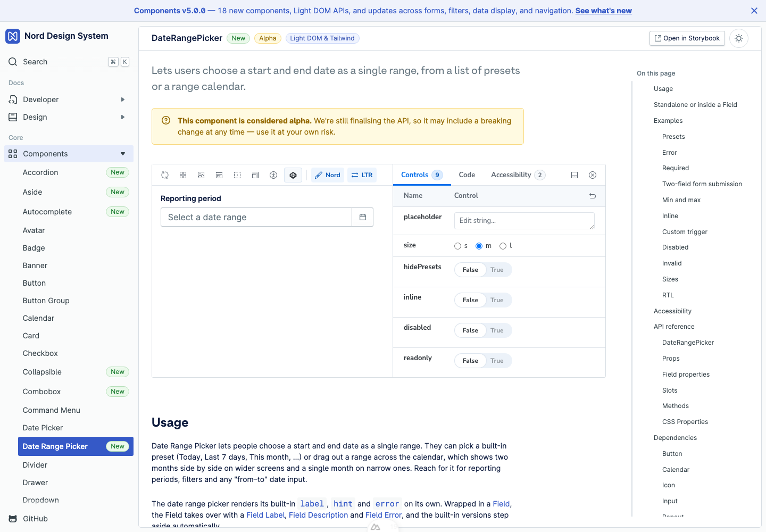
Task: Click the Select a date range input
Action: point(256,217)
